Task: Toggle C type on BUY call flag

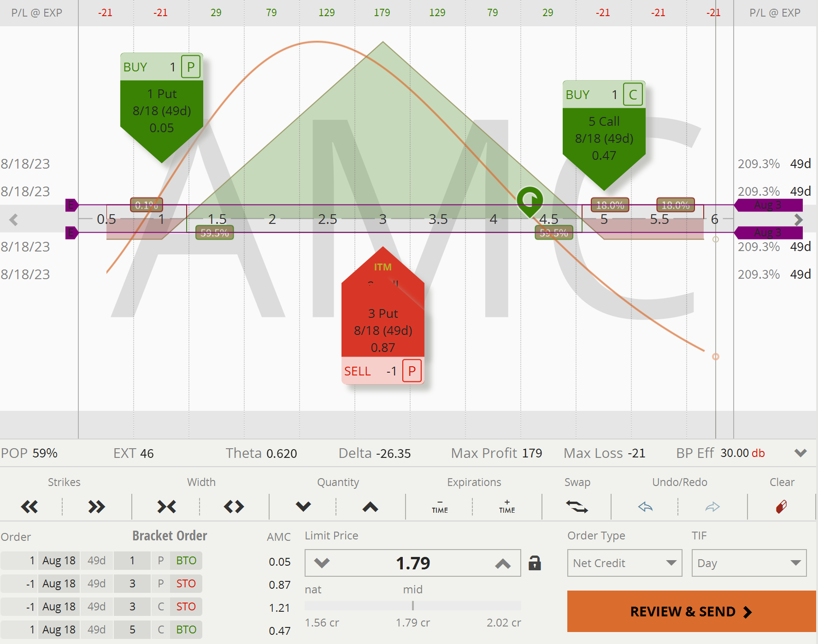Action: pos(633,95)
